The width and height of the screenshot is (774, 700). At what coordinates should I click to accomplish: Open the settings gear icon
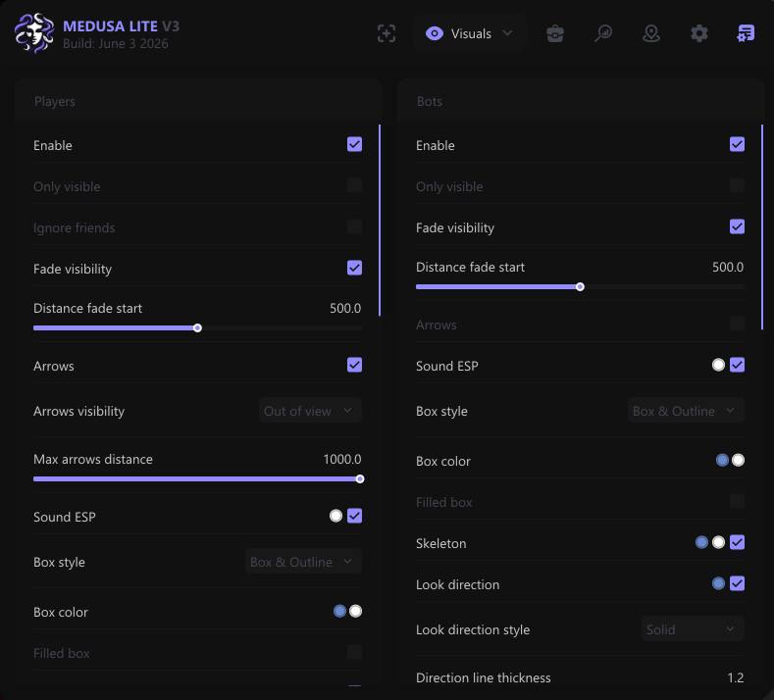(699, 33)
